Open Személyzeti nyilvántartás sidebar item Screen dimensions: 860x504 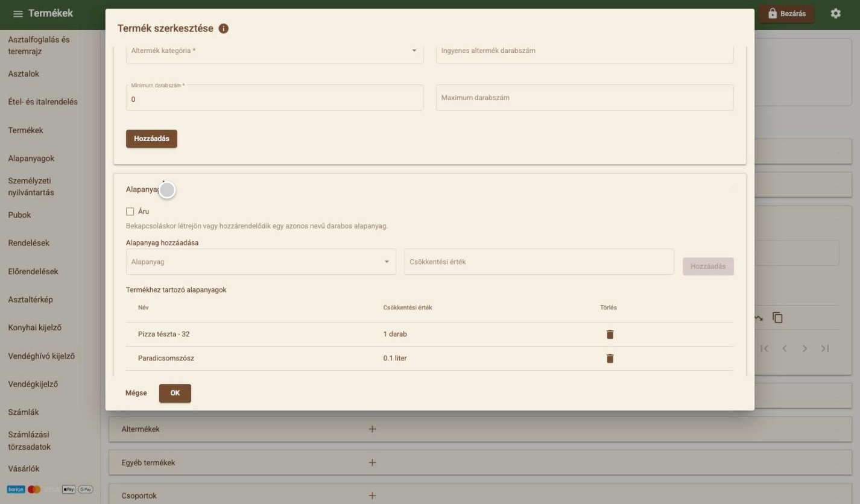(31, 186)
